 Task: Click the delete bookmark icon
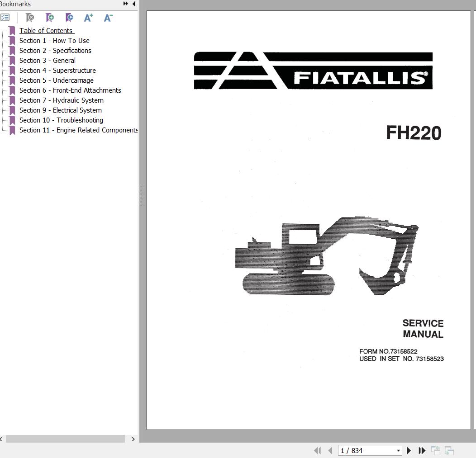[x=30, y=18]
